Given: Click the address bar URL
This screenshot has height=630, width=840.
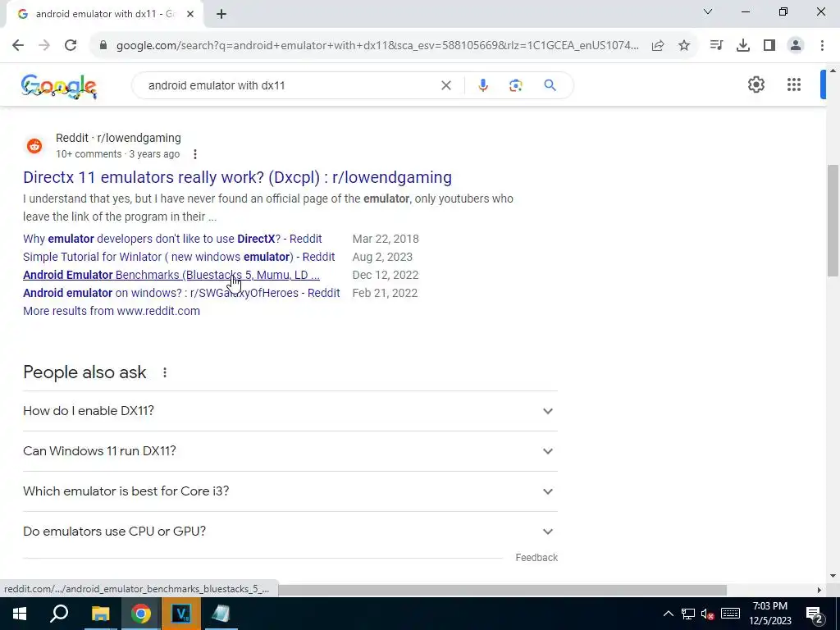Looking at the screenshot, I should click(377, 46).
